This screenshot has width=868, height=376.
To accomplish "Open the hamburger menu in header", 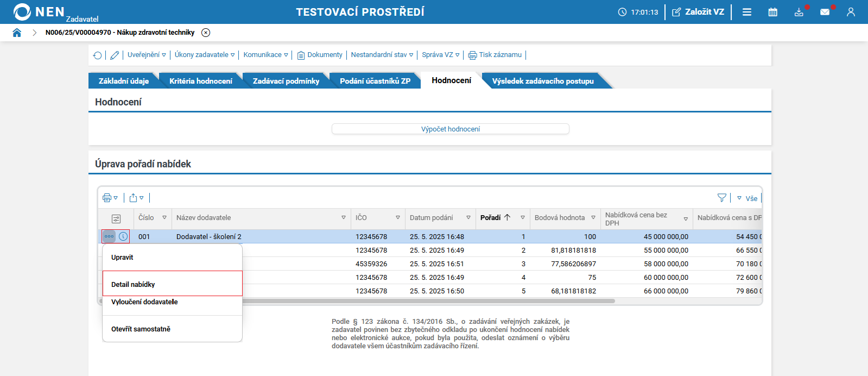I will (x=747, y=12).
